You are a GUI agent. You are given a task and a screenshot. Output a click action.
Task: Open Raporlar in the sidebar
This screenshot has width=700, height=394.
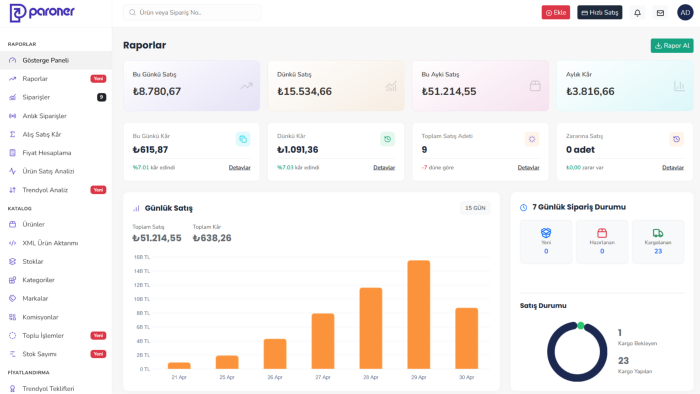coord(56,79)
